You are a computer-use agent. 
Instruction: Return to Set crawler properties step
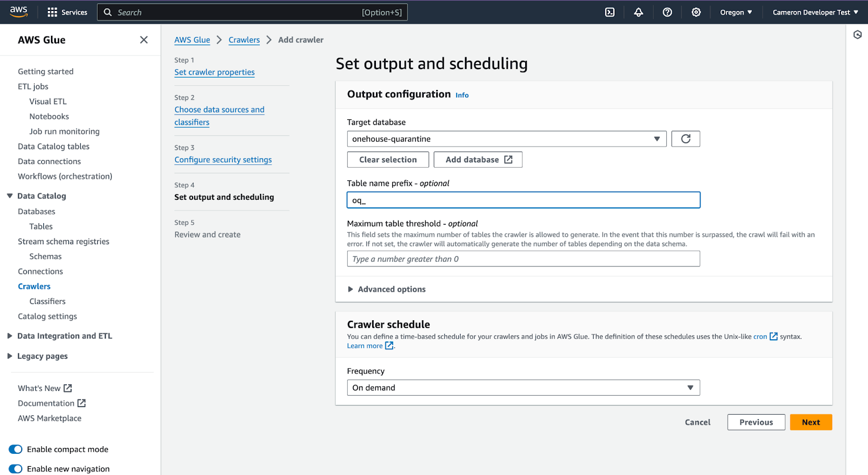(214, 72)
